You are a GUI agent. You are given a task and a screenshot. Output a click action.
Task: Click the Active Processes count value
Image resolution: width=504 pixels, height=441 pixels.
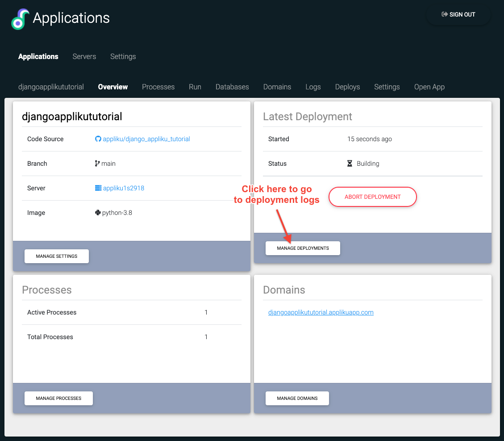206,312
